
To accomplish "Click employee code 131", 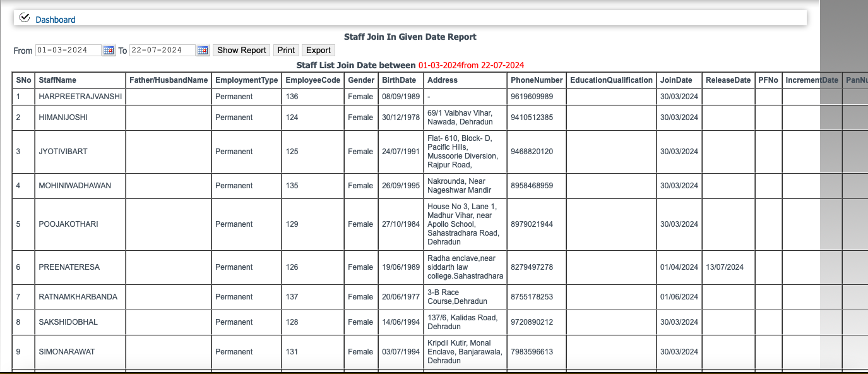I will [x=292, y=352].
